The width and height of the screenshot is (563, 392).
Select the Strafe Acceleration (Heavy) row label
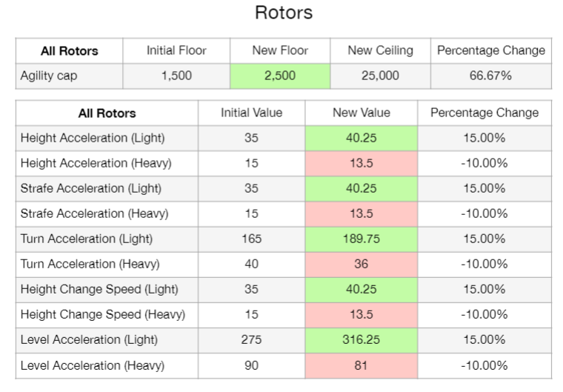pos(95,213)
